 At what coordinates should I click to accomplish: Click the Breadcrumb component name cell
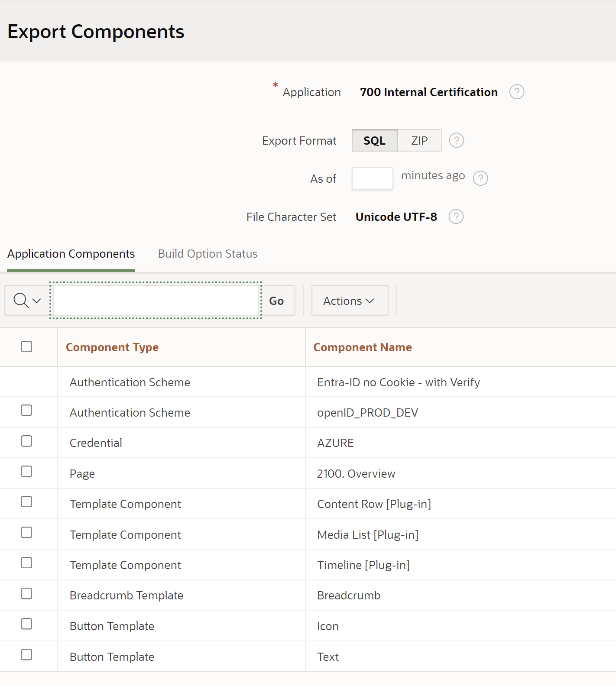460,595
